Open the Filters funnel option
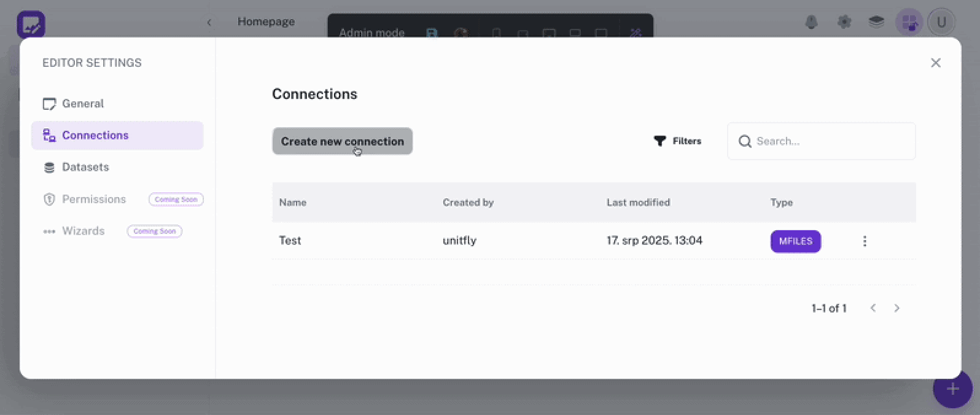 coord(677,141)
